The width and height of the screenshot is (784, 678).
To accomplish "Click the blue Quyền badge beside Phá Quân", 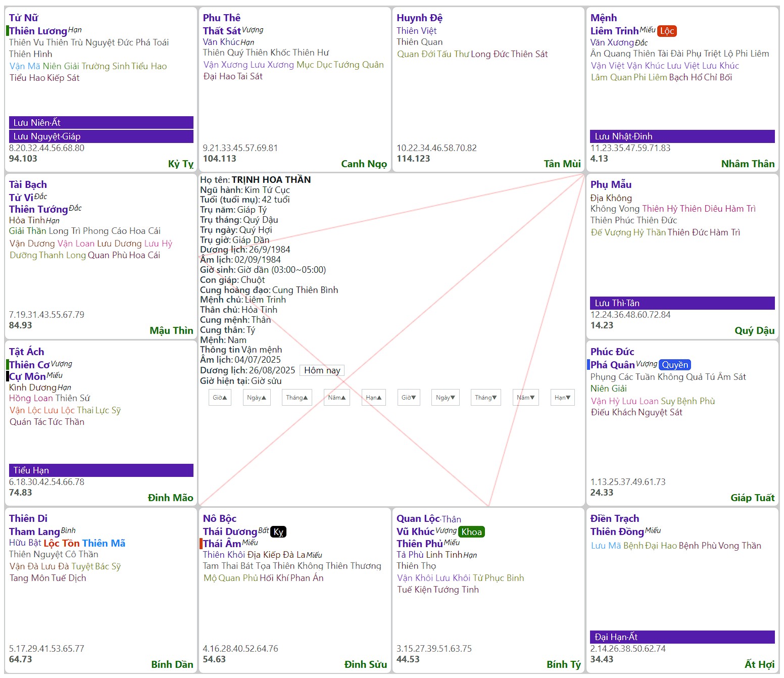I will 675,365.
